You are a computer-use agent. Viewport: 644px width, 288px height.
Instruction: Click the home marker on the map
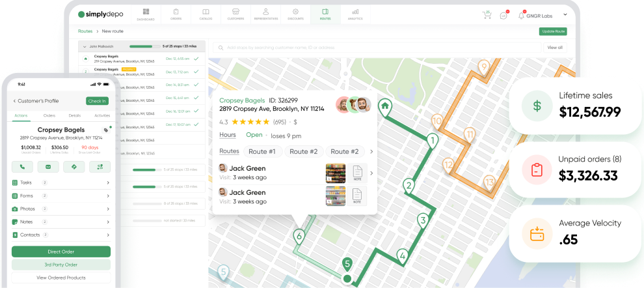click(385, 105)
